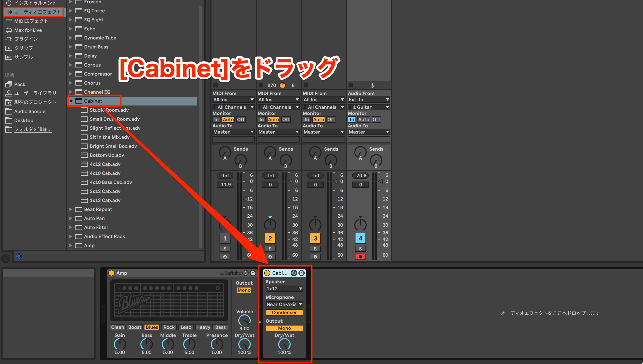Toggle the Cabinet device activator
This screenshot has height=364, width=643.
[x=267, y=273]
